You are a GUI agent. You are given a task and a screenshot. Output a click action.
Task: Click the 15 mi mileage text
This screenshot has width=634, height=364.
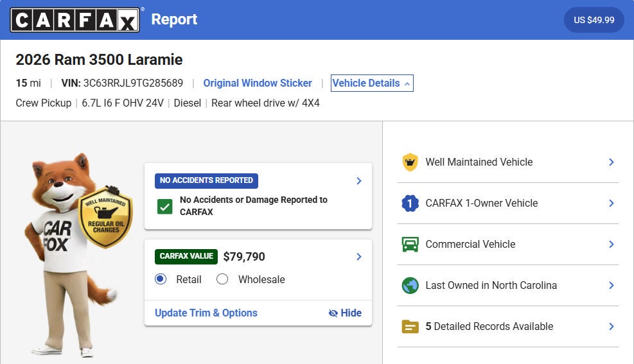(28, 83)
